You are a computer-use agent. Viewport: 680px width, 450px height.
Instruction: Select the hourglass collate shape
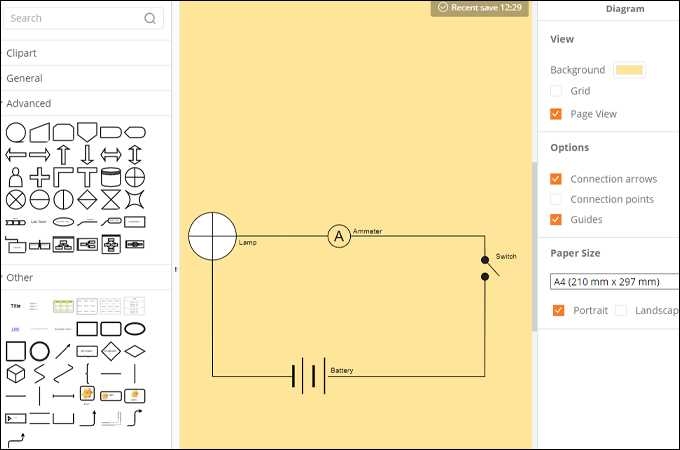[111, 200]
